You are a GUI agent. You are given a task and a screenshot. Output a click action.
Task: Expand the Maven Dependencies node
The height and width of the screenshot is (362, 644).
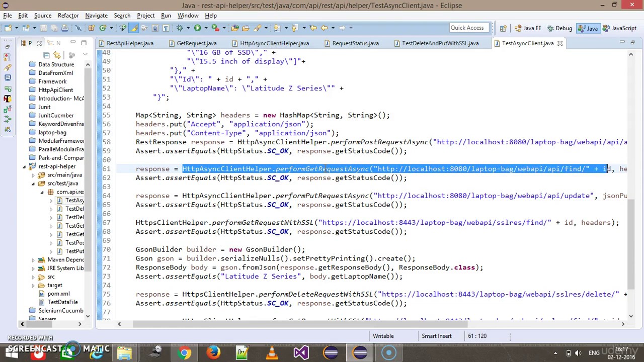coord(34,260)
